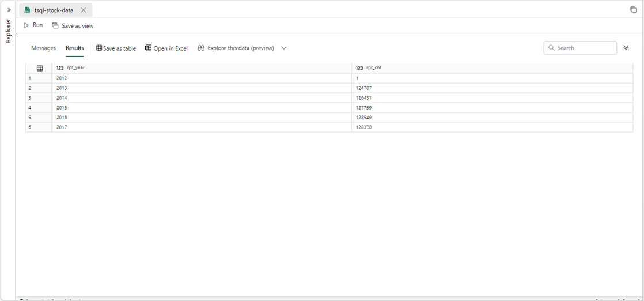Screen dimensions: 644x301
Task: Click the Save as view icon
Action: point(55,25)
